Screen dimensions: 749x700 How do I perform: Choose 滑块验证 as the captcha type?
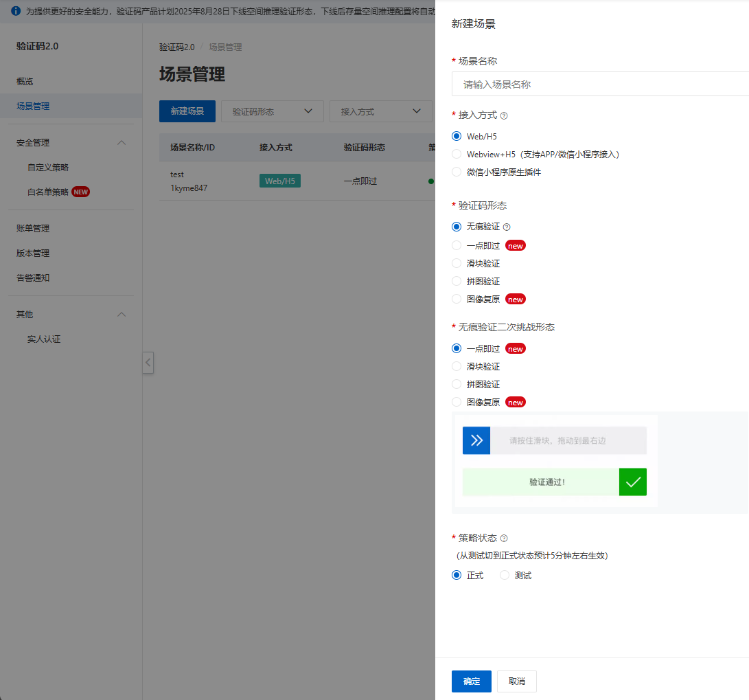[x=456, y=263]
